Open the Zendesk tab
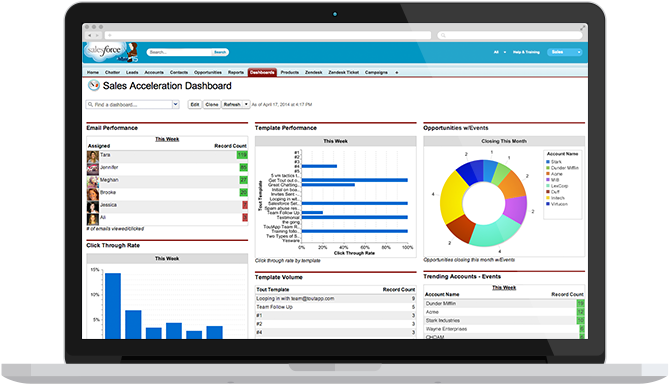Viewport: 669px width, 384px height. pyautogui.click(x=313, y=73)
